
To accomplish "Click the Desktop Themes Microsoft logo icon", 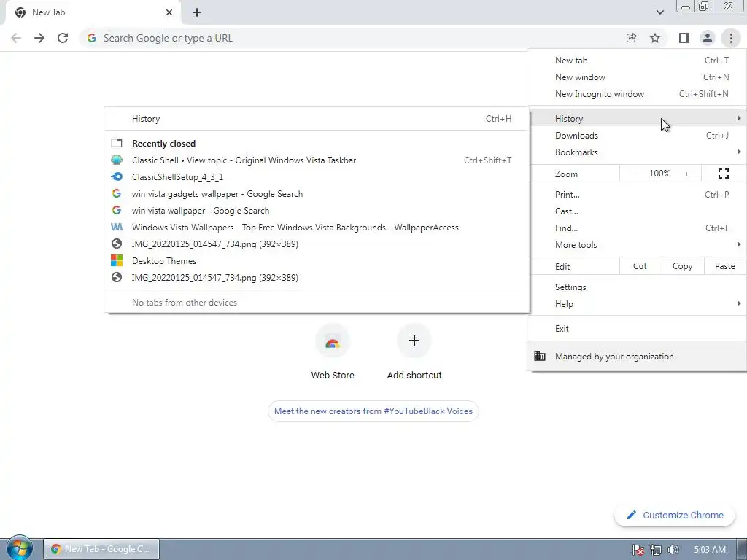I will click(117, 260).
